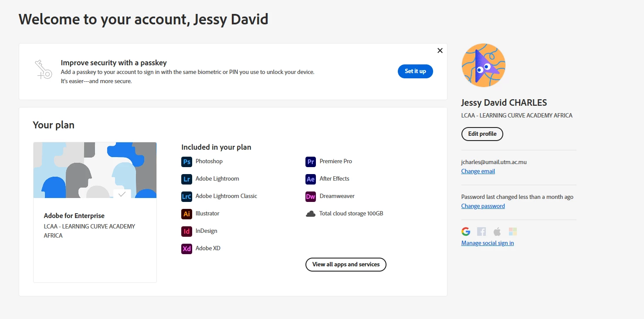Click the Lightroom Classic LrC icon
Screen dimensions: 644x319
(186, 196)
